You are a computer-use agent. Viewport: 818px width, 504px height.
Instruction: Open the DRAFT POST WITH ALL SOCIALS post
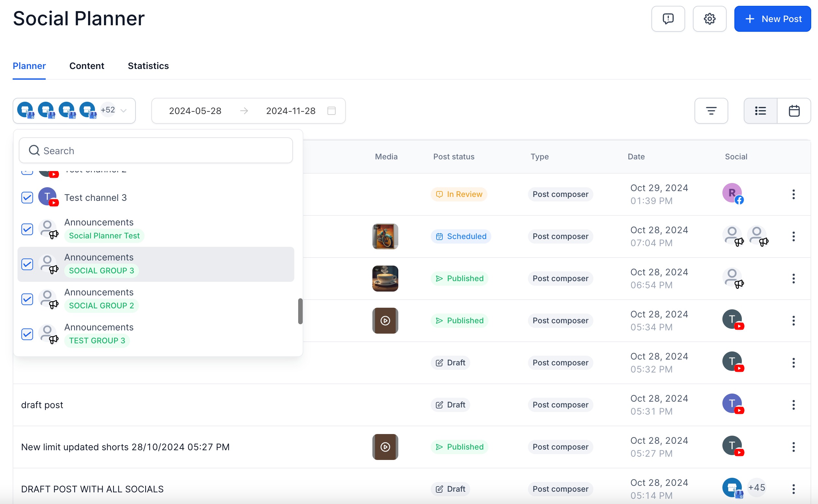(92, 489)
